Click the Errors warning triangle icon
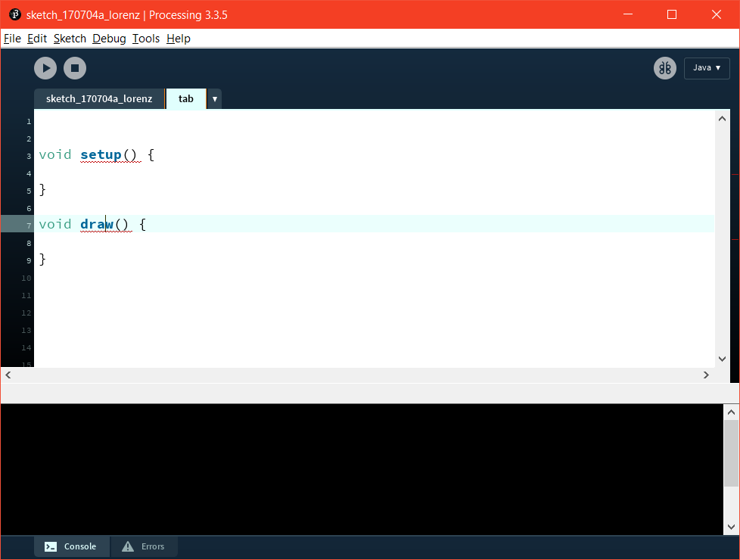Viewport: 740px width, 560px height. (128, 546)
